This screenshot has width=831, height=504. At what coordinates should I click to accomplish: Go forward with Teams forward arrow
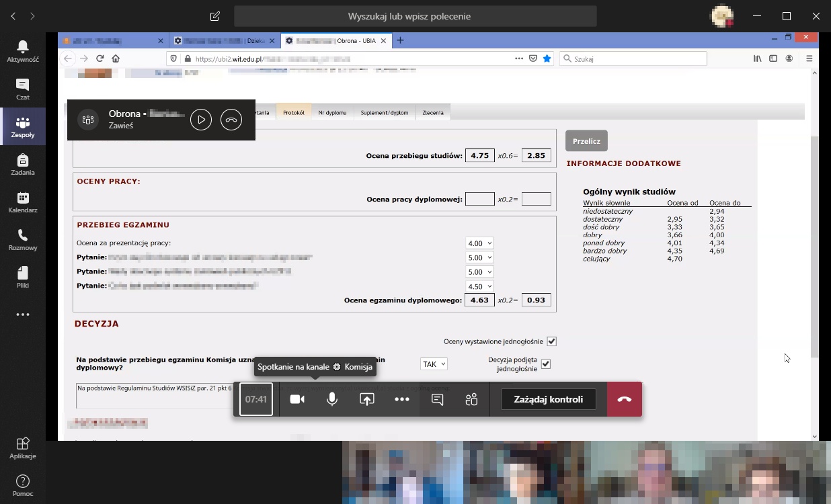coord(33,16)
